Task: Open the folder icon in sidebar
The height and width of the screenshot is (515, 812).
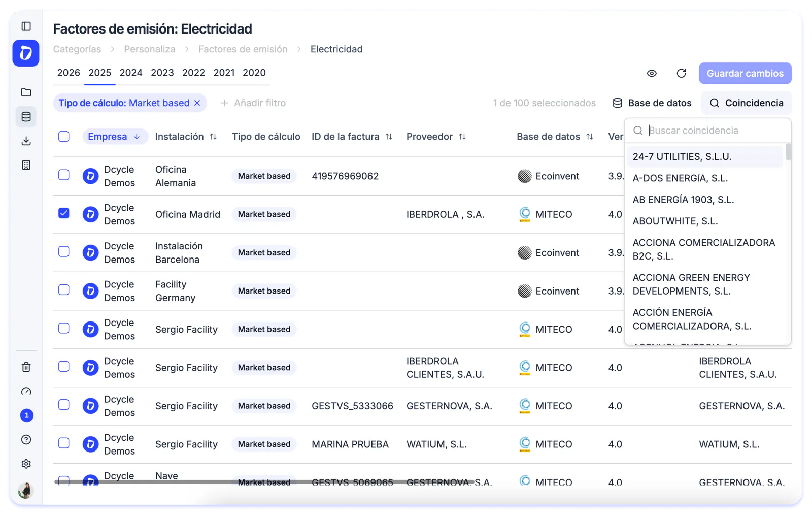Action: tap(26, 92)
